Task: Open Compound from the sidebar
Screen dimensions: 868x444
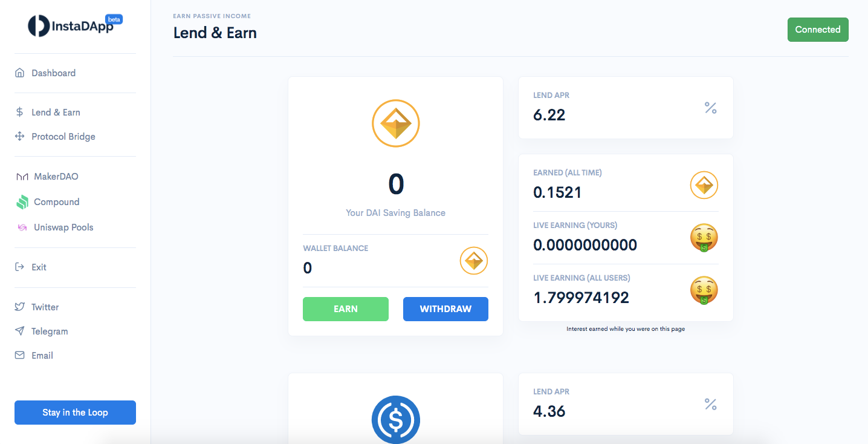Action: pos(56,202)
